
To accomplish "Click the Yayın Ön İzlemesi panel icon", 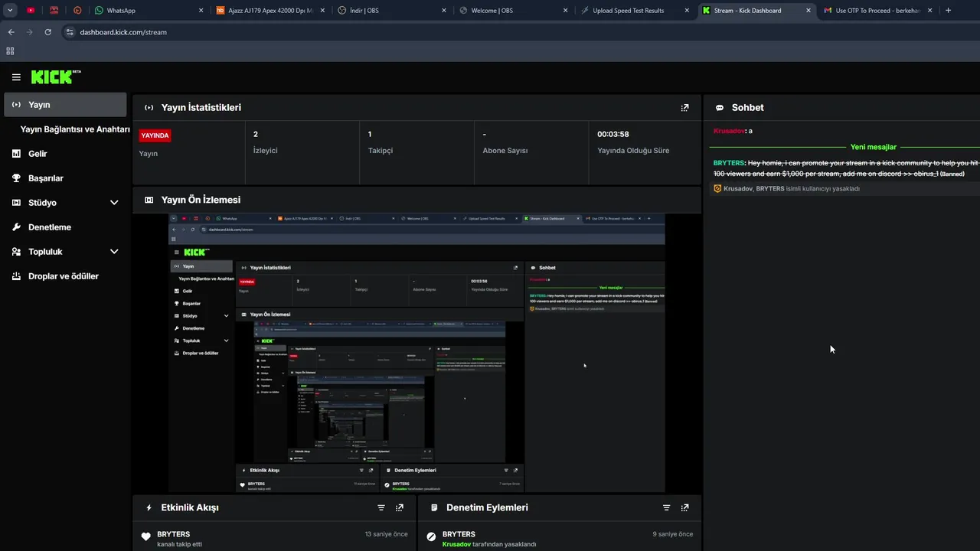I will click(149, 200).
